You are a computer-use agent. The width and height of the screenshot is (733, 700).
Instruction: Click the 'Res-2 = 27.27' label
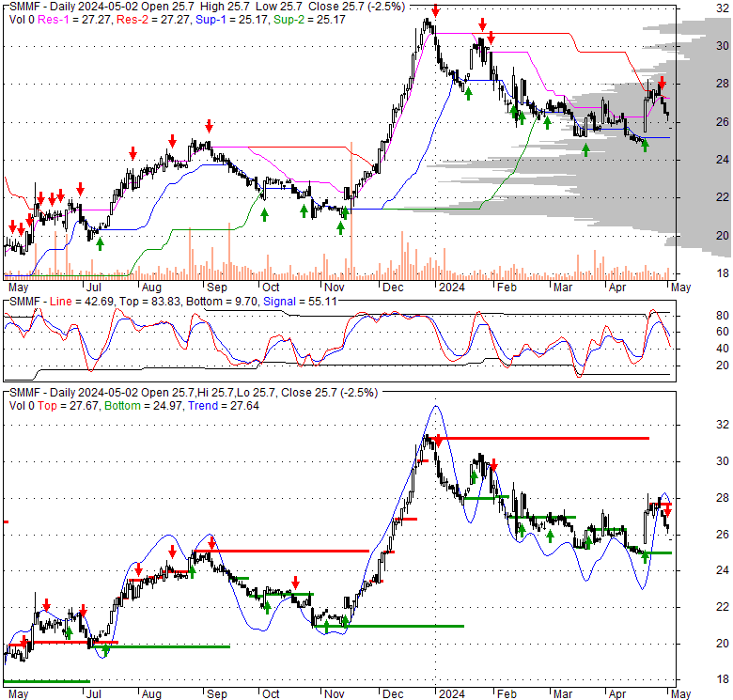pos(154,20)
